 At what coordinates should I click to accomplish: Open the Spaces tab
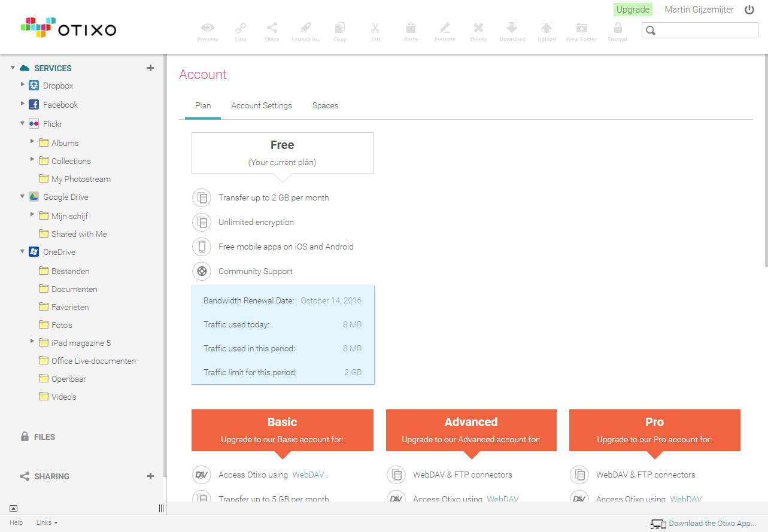(x=325, y=106)
